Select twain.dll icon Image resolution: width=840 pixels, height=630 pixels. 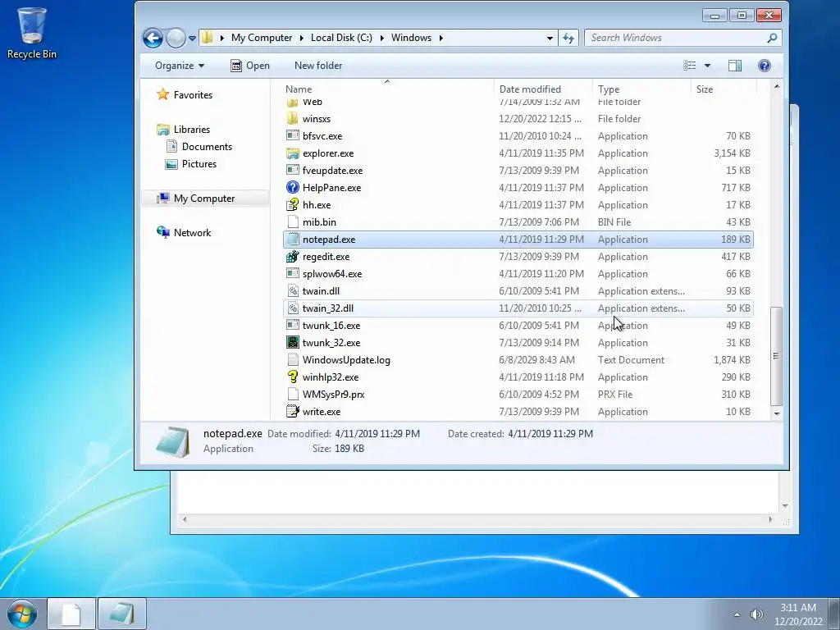click(x=293, y=291)
